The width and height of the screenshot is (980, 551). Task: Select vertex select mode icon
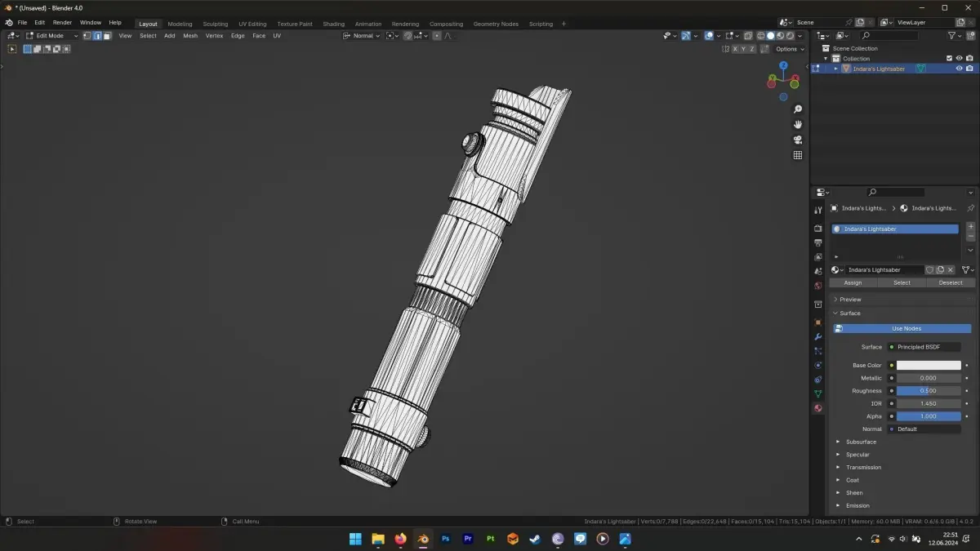click(x=87, y=36)
